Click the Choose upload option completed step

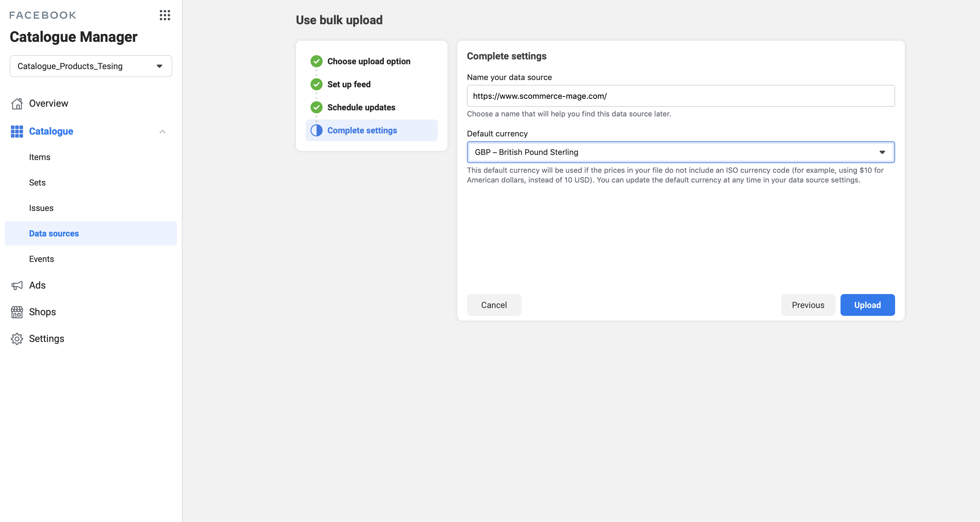tap(316, 61)
